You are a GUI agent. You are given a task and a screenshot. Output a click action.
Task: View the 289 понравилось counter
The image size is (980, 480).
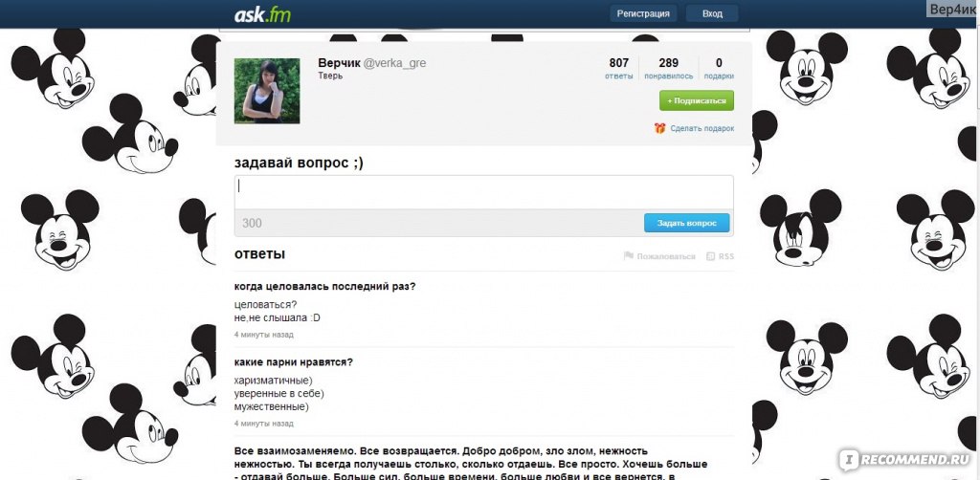669,69
